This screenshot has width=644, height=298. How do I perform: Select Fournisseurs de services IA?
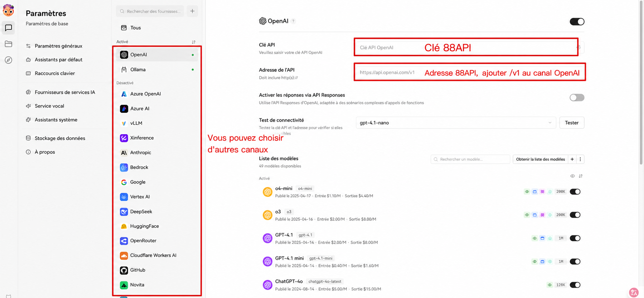point(65,92)
